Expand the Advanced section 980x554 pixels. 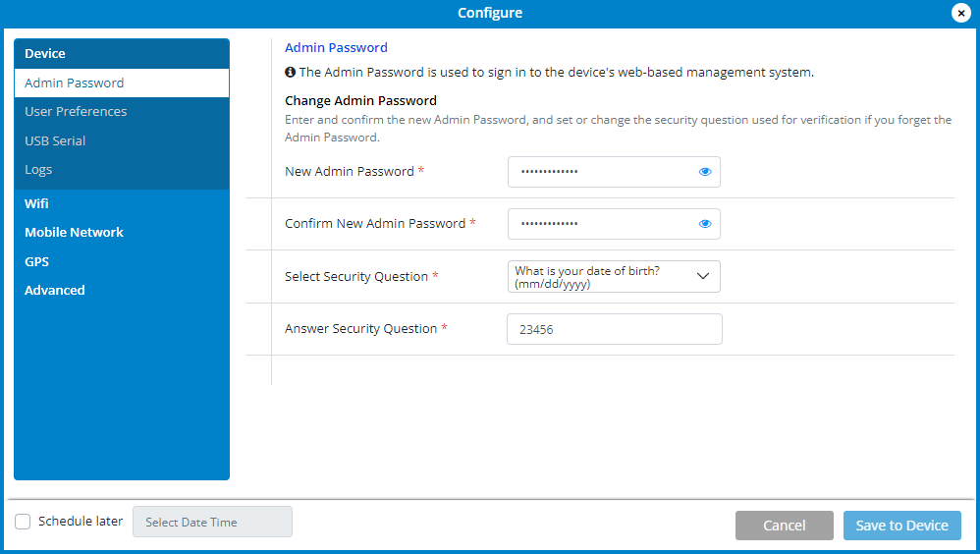click(x=55, y=291)
